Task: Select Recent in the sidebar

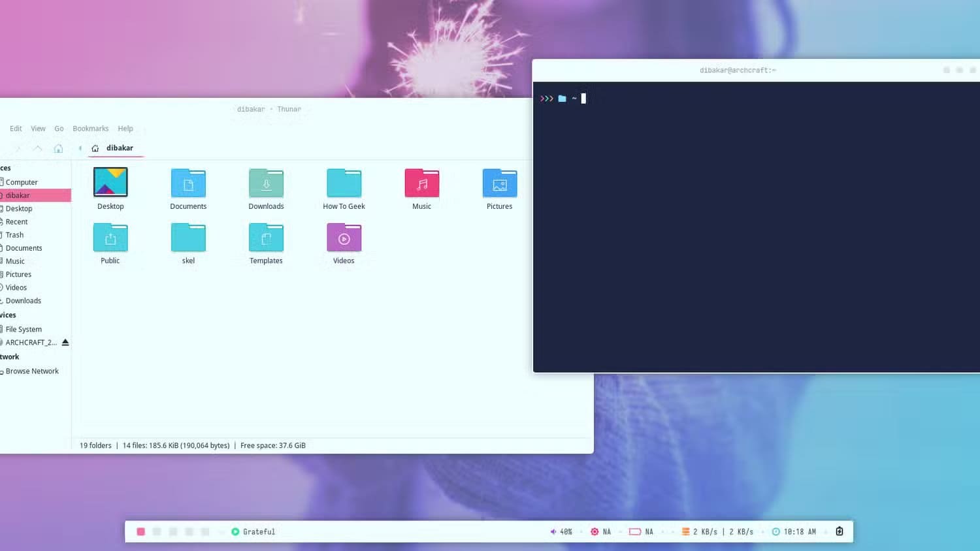Action: 35,221
